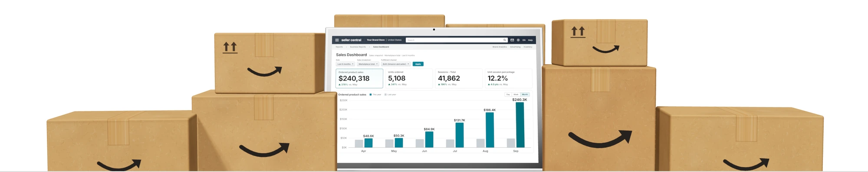Switch chart to Week view
The width and height of the screenshot is (868, 172).
[516, 94]
